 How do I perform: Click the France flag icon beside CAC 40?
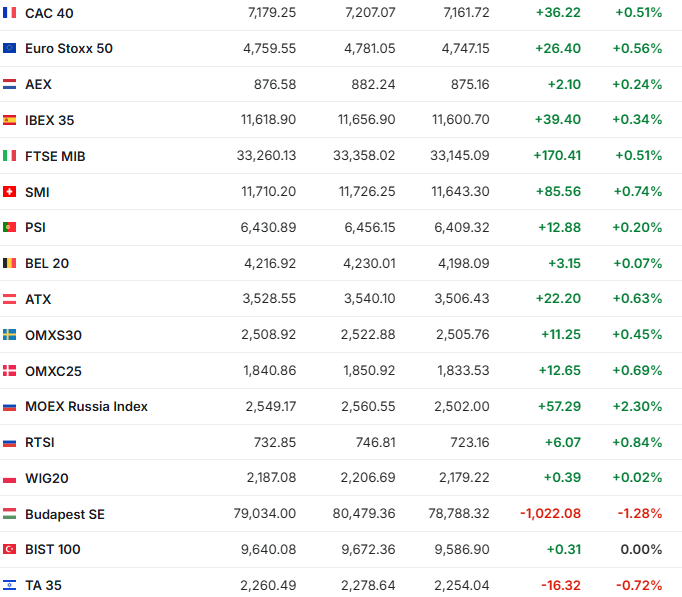[x=9, y=13]
